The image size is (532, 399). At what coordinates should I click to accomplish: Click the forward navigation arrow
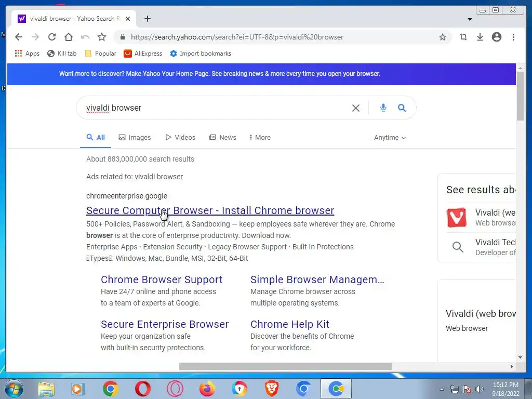point(35,37)
